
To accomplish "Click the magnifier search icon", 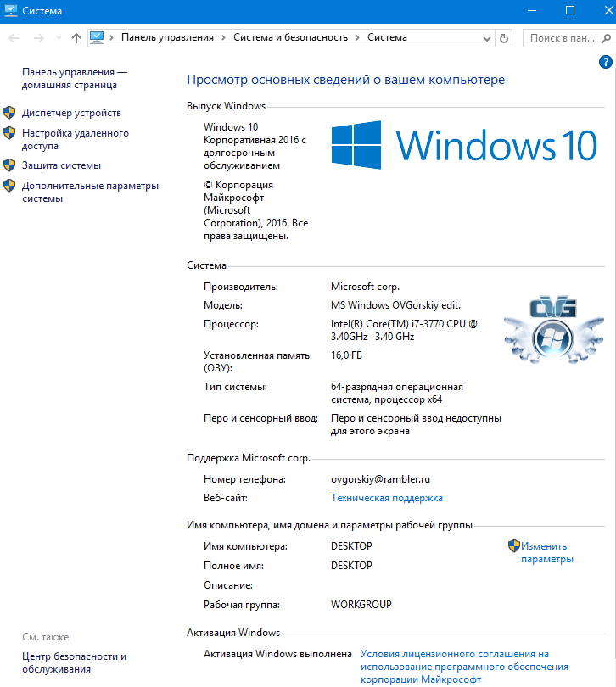I will pos(607,38).
